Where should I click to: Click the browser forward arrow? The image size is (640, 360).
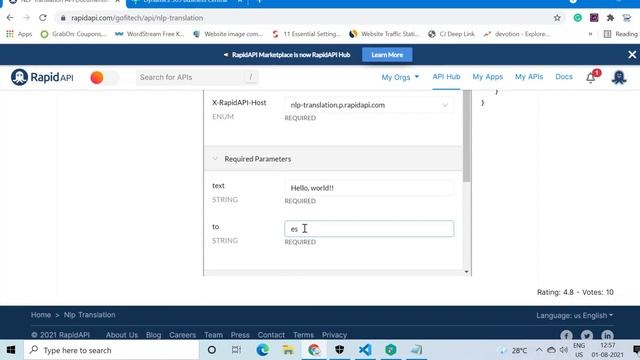27,18
